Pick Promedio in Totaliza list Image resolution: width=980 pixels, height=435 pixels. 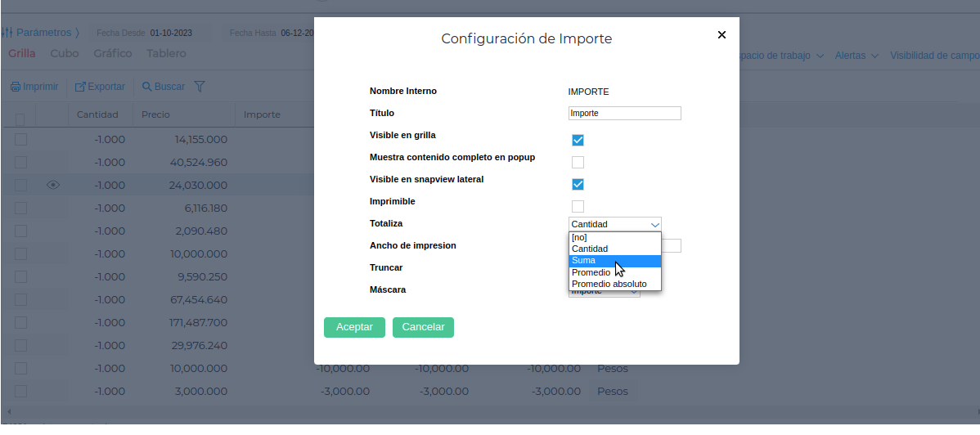[615, 272]
